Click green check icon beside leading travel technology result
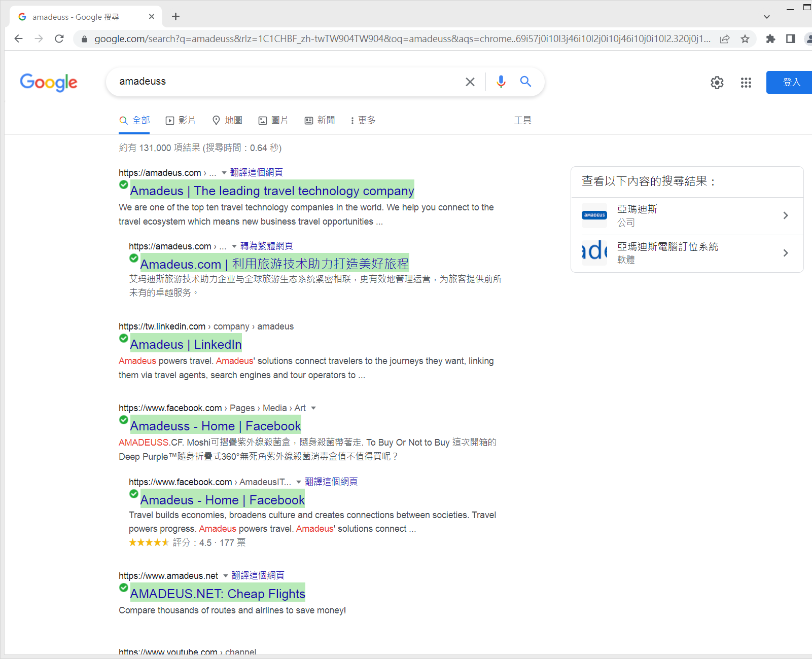The image size is (812, 659). coord(124,185)
